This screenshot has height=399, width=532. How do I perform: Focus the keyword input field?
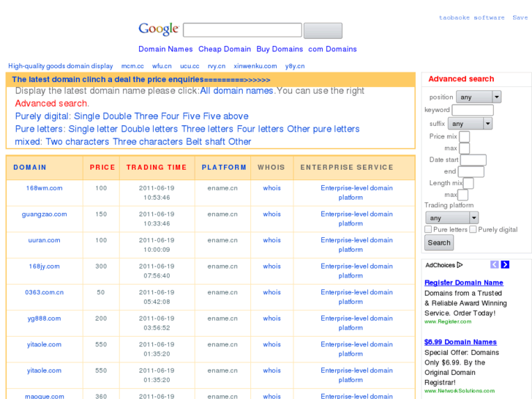(473, 110)
